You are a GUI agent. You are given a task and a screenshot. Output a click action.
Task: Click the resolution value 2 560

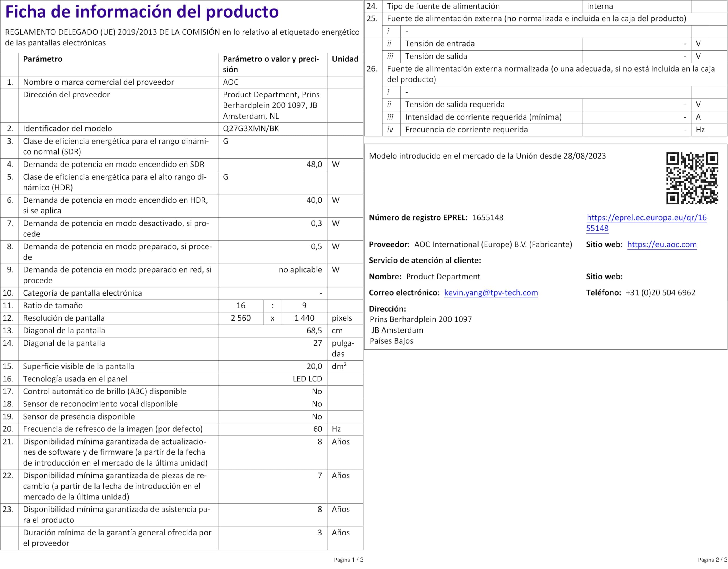(x=241, y=318)
